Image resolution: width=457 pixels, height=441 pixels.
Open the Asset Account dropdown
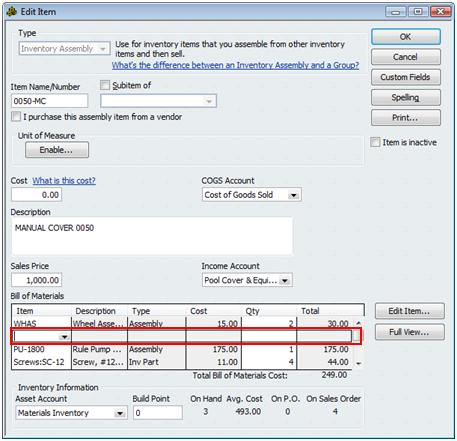click(119, 413)
